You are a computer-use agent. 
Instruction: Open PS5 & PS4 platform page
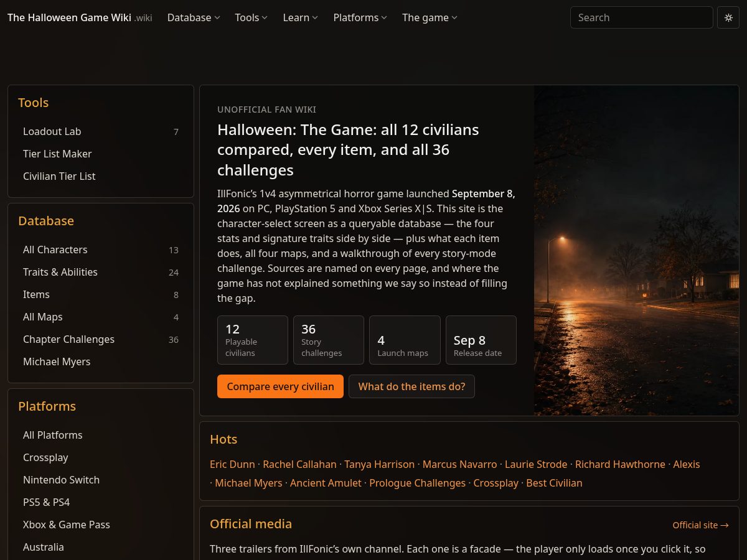pyautogui.click(x=101, y=502)
